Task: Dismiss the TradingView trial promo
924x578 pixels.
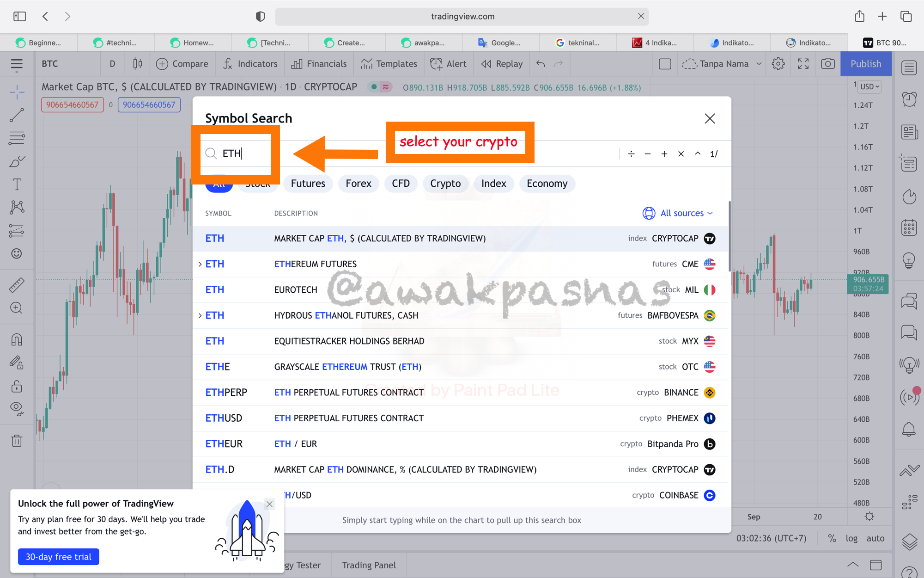Action: coord(269,504)
